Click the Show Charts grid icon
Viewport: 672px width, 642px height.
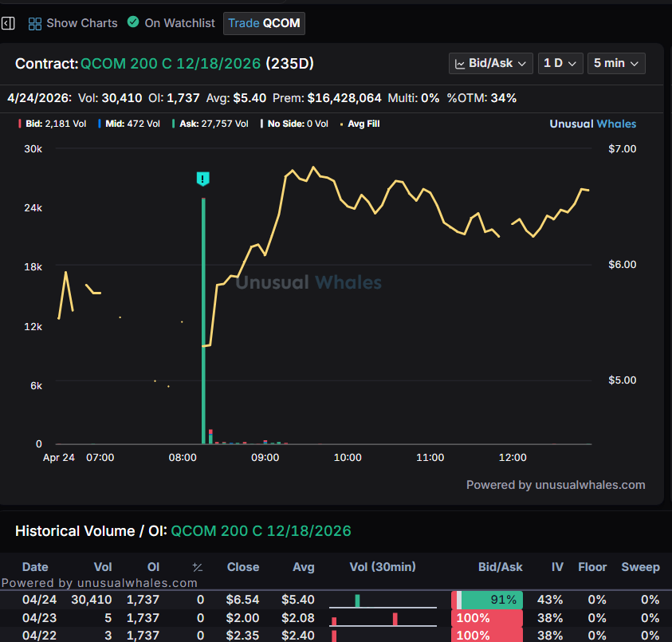click(x=35, y=24)
